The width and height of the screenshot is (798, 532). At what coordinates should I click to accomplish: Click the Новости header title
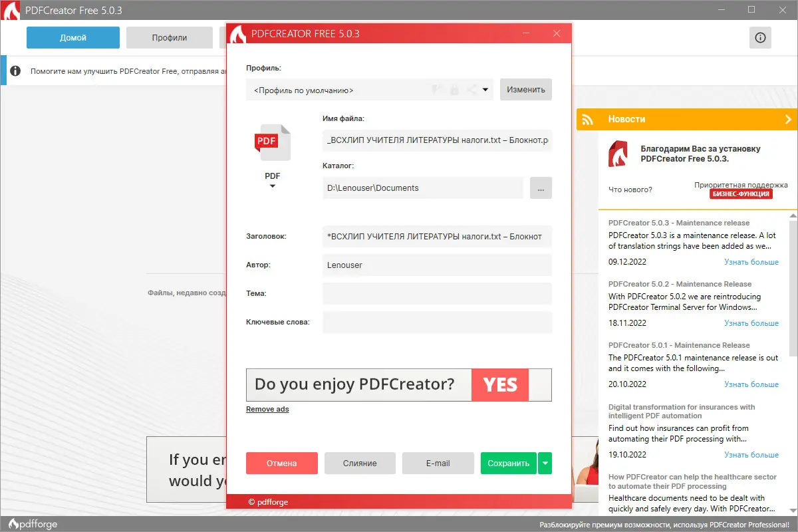point(626,120)
